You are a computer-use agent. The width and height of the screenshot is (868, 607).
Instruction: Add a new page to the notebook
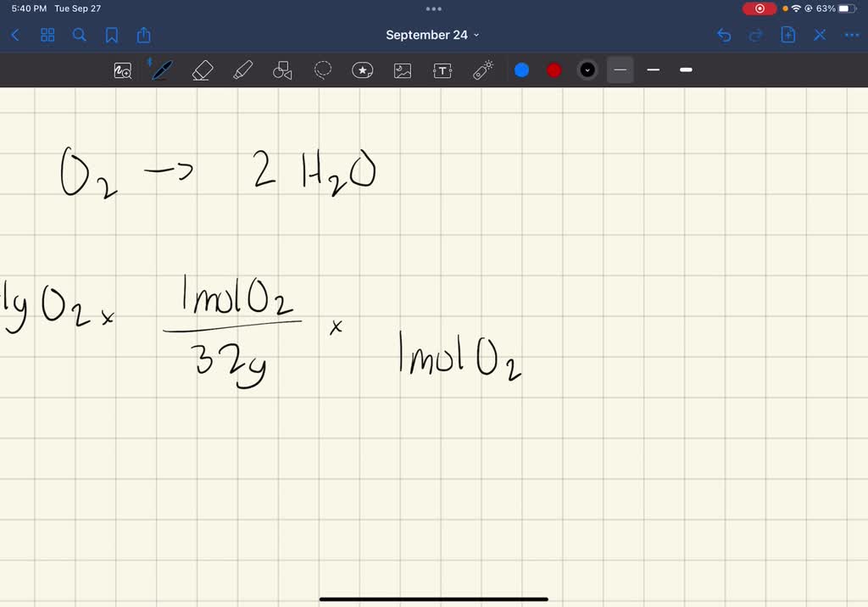787,35
